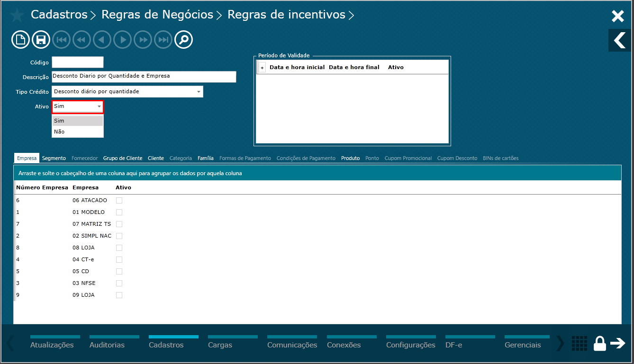Screen dimensions: 634x364
Task: Switch to the Segmento tab
Action: click(x=54, y=158)
